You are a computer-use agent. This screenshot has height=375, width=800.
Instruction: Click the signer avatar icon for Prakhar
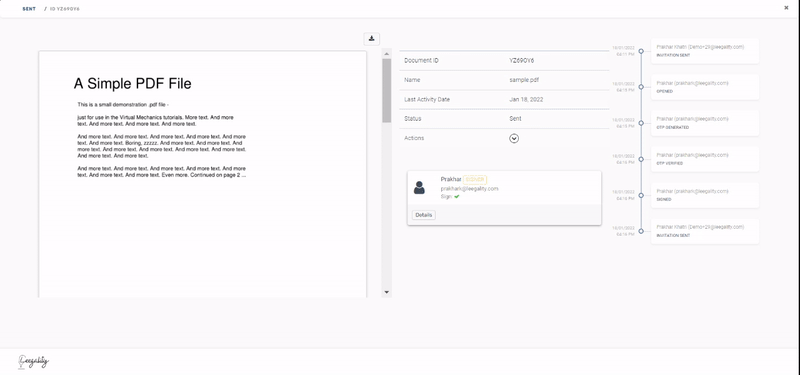coord(419,188)
